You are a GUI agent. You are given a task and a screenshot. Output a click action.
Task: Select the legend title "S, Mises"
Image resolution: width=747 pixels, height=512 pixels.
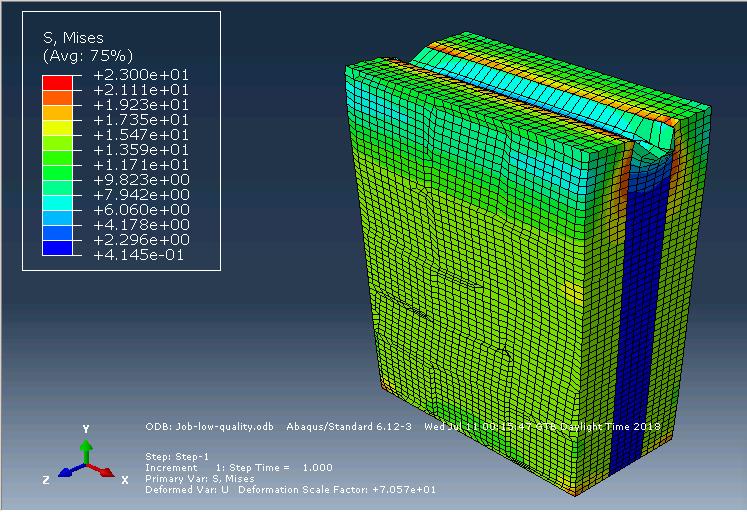click(73, 38)
